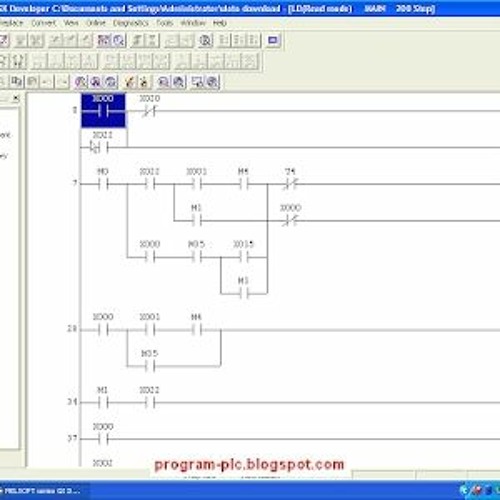Click the first of three purple monitor icons
Viewport: 500px width, 500px height.
click(x=81, y=81)
